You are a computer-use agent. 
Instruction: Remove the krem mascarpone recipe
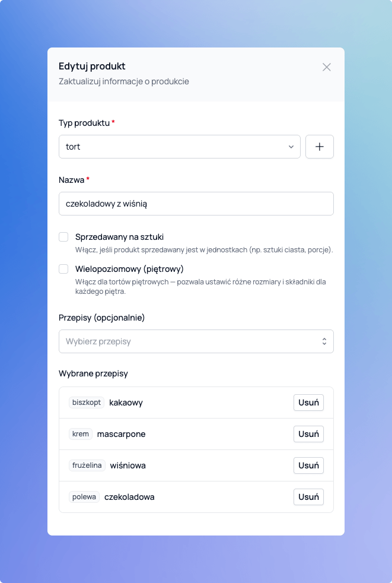308,434
